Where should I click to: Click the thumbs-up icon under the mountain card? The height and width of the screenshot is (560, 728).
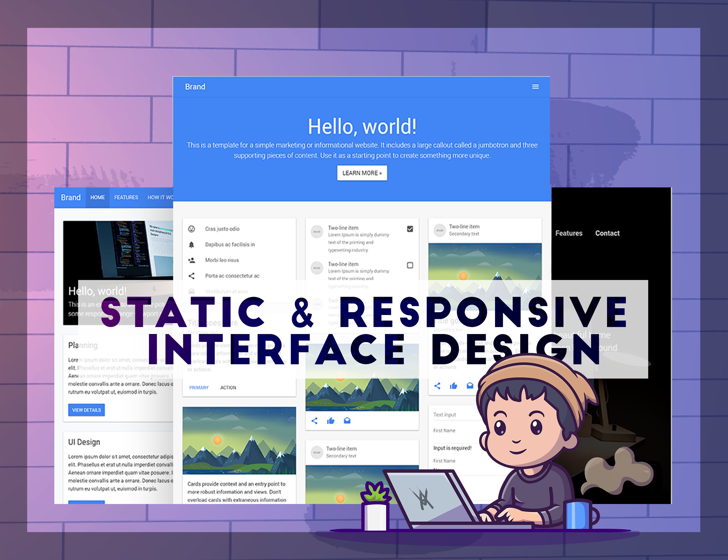coord(330,421)
